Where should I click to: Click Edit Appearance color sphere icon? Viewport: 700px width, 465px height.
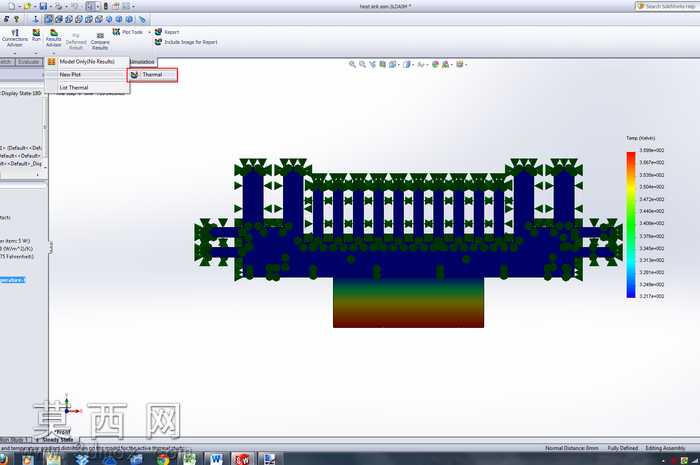pyautogui.click(x=435, y=64)
